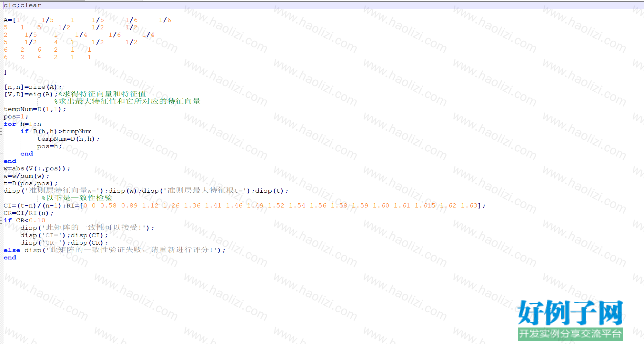Collapse the 'if D(h,h)>tempNum' fold marker
The image size is (644, 344).
click(x=1, y=131)
